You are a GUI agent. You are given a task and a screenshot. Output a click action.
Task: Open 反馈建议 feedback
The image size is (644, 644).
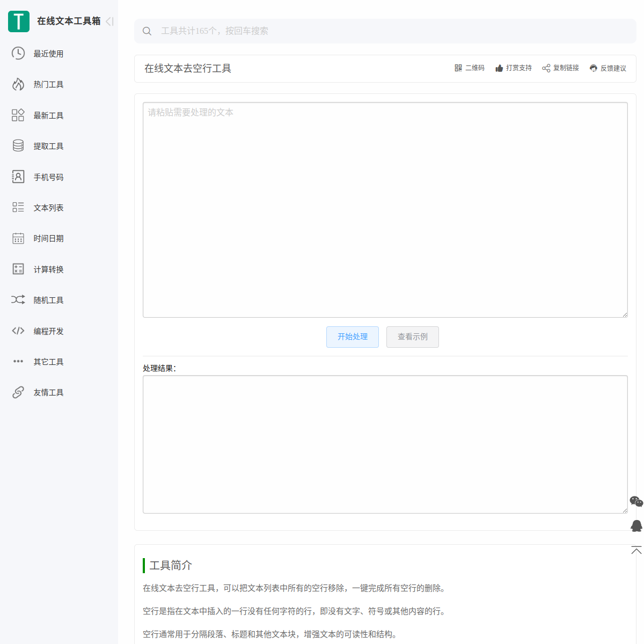[608, 68]
